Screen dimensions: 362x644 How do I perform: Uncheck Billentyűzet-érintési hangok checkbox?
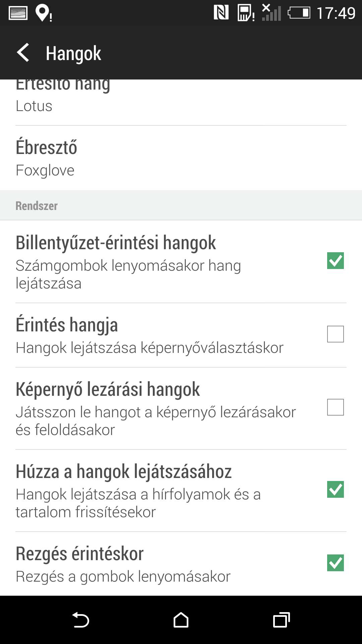pos(335,261)
